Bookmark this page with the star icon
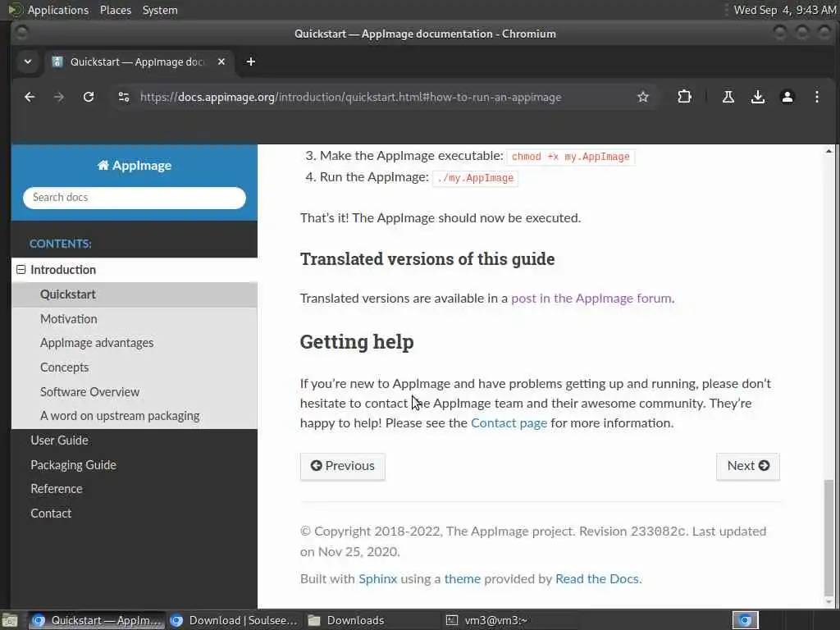Screen dimensions: 840x630 [643, 97]
